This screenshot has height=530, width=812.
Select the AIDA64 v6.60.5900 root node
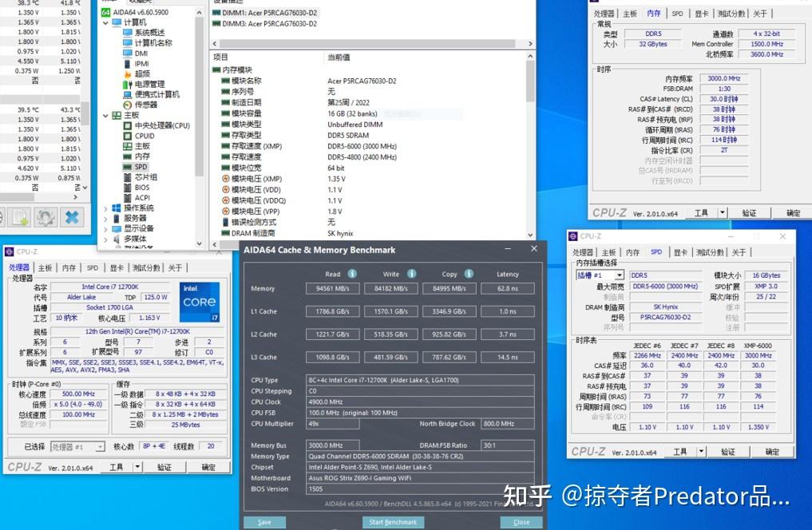click(x=135, y=12)
